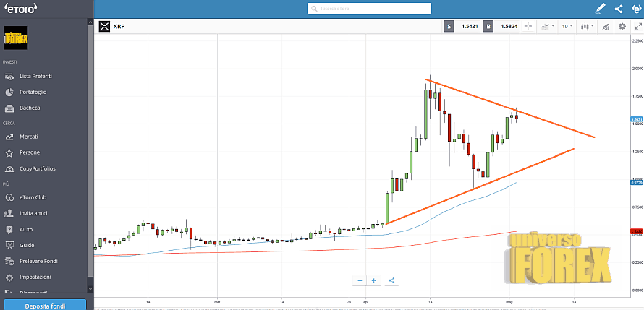The image size is (644, 310).
Task: Open the compare chart dropdown
Action: click(x=547, y=26)
